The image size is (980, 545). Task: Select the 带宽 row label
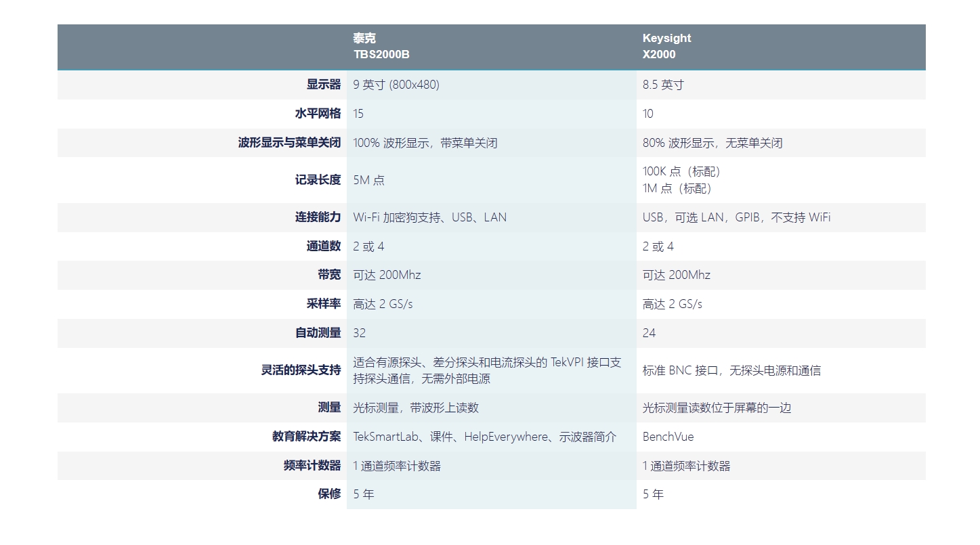pyautogui.click(x=329, y=275)
